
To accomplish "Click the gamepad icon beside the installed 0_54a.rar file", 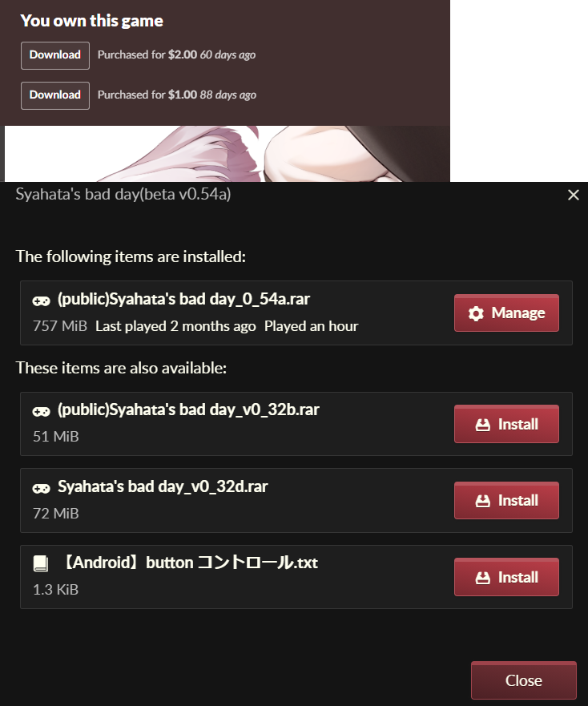I will point(41,301).
